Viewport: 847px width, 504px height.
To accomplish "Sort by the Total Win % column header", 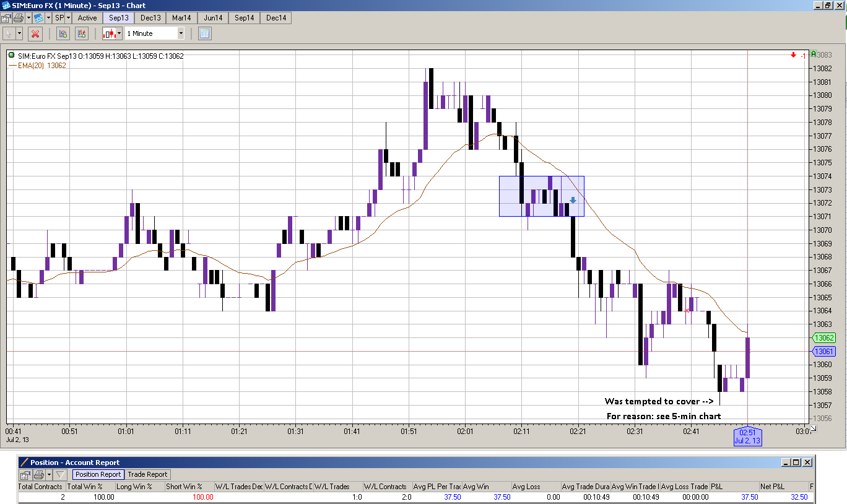I will (90, 487).
